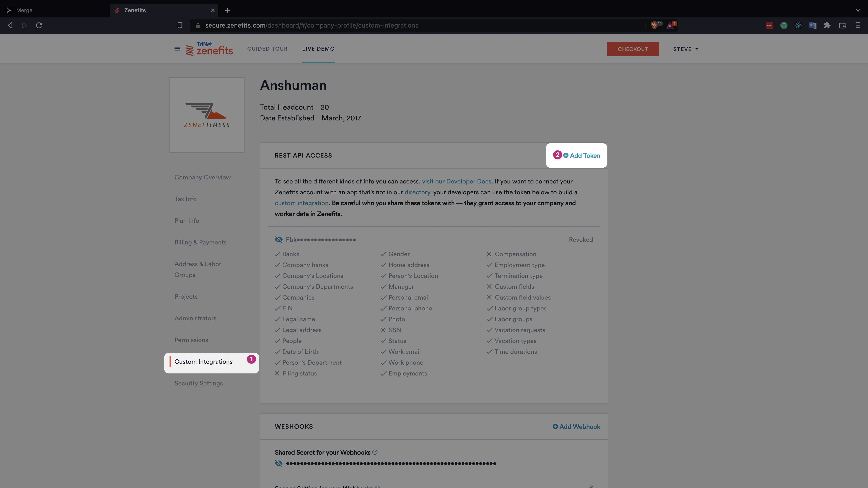868x488 pixels.
Task: Click Add Token
Action: [582, 156]
